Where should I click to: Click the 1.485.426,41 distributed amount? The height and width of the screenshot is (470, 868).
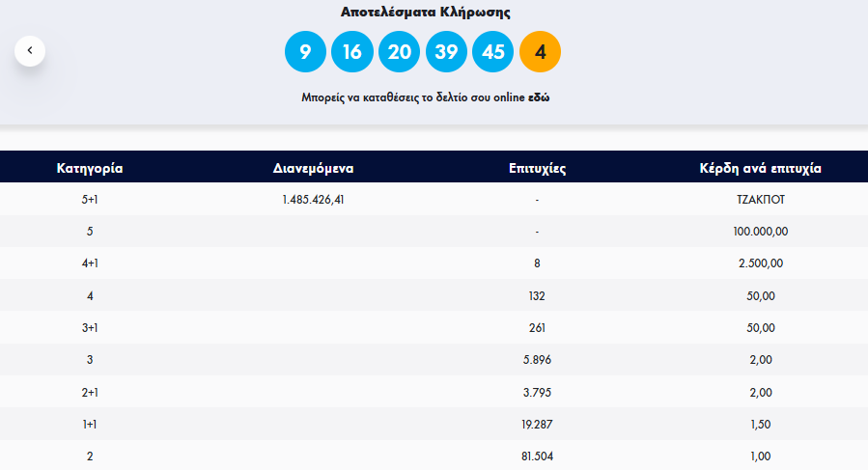tap(314, 200)
